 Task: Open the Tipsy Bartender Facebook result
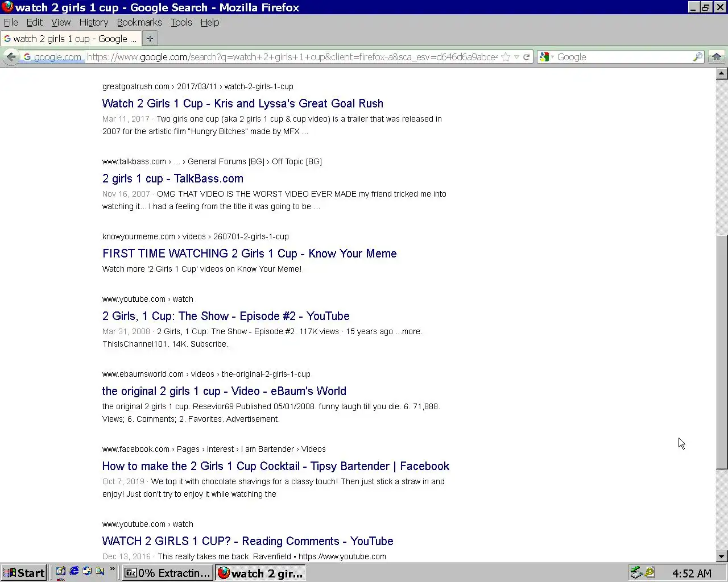pyautogui.click(x=276, y=466)
